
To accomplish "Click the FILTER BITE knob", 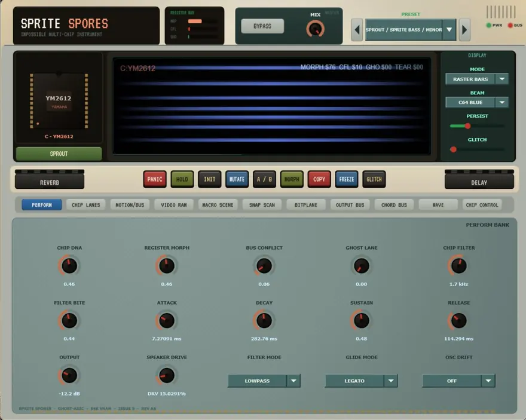I will tap(69, 320).
